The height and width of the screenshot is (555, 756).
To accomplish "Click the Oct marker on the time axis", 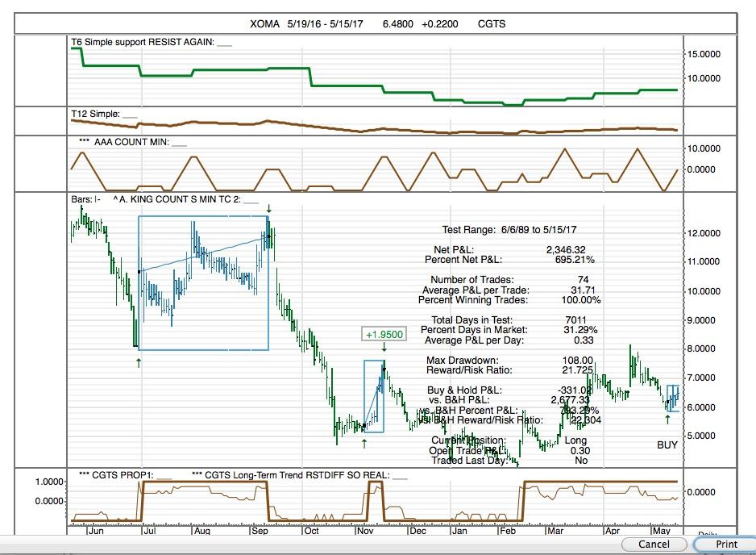I will click(311, 531).
